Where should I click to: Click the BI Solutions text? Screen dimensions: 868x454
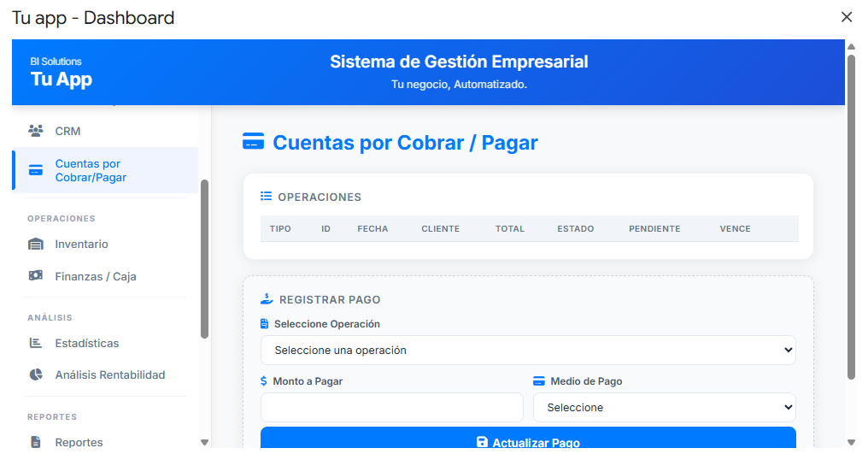(56, 61)
